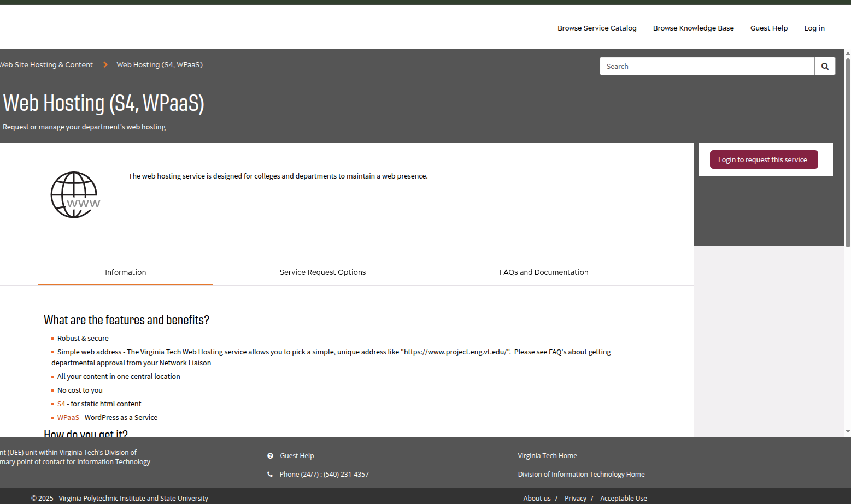
Task: Open the S4 static hosting link
Action: tap(61, 404)
